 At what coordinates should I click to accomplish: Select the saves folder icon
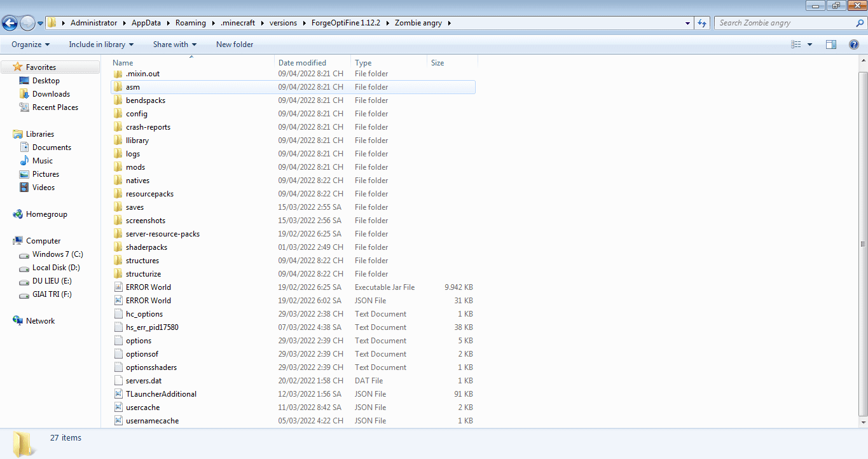point(118,207)
